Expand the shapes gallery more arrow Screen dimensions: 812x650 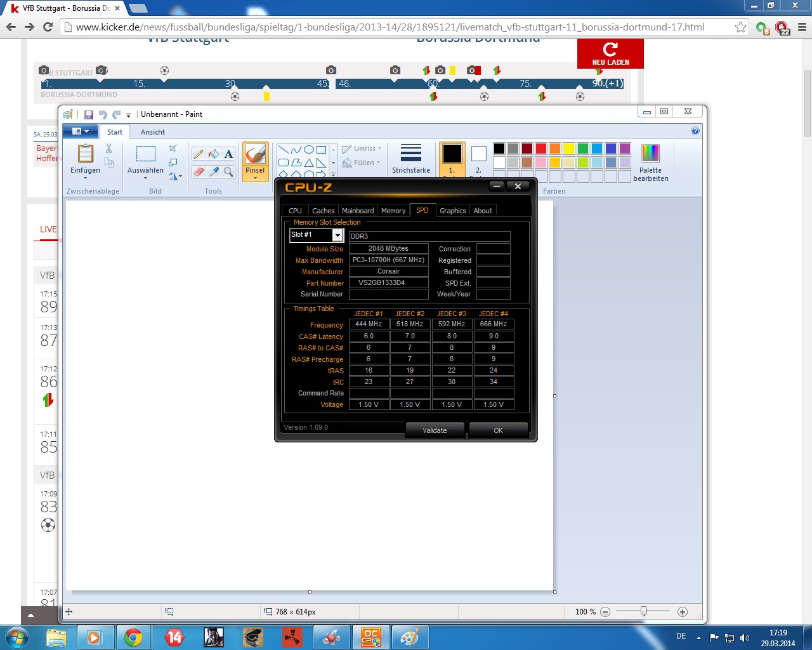(x=334, y=174)
